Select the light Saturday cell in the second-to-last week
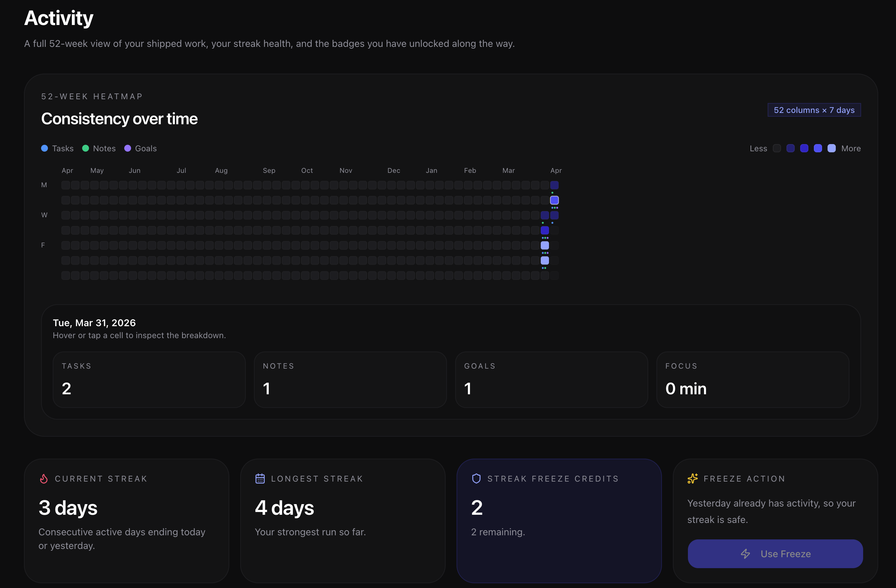 (x=545, y=260)
